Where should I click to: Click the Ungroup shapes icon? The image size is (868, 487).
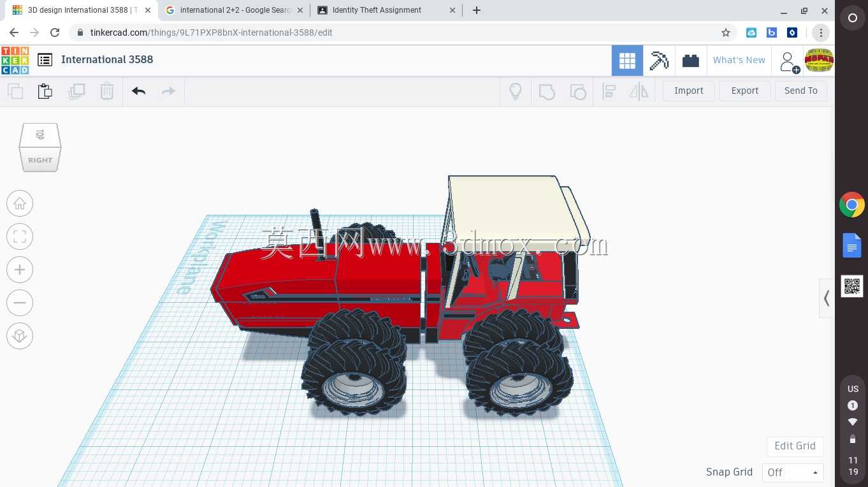(578, 91)
